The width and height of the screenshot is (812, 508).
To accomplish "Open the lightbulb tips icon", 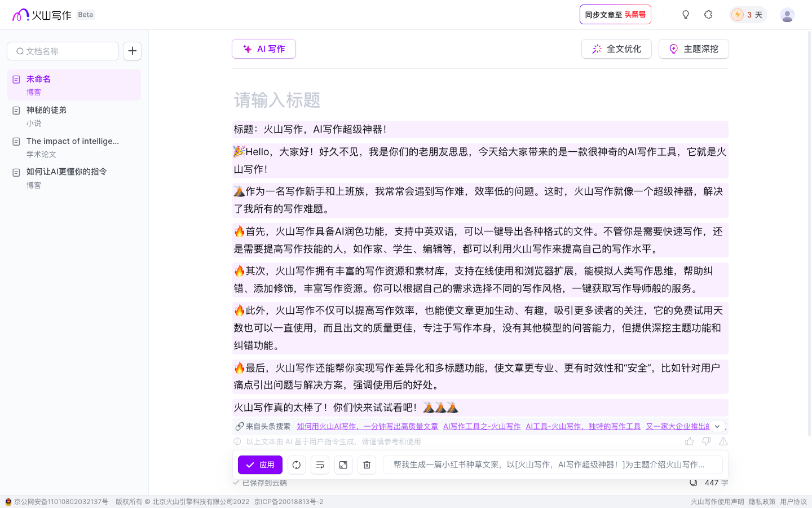I will [686, 15].
